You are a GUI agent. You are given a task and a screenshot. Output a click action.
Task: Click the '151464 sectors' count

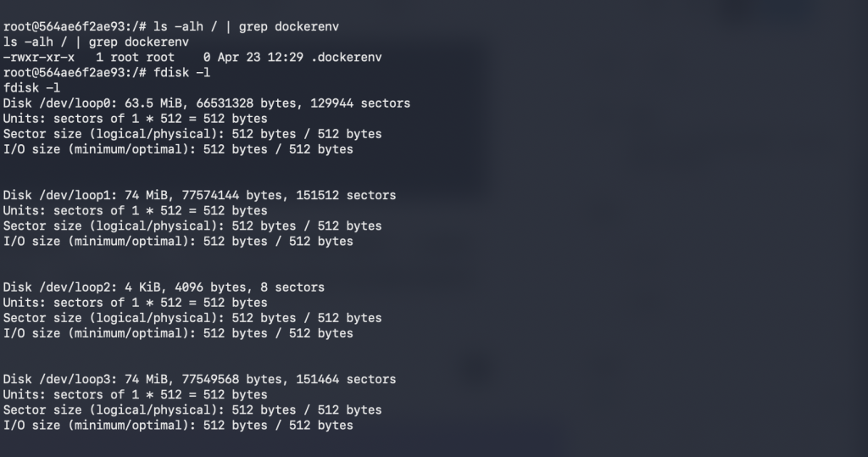(347, 379)
